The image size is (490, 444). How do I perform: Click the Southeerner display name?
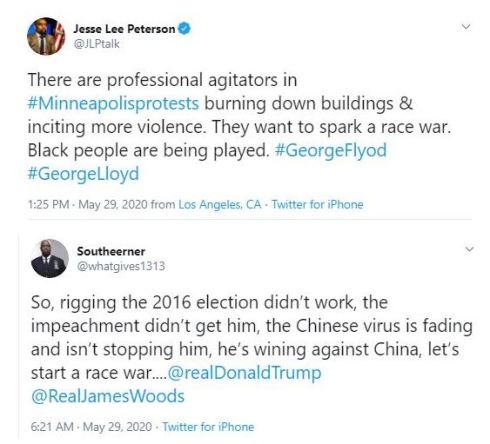click(111, 251)
